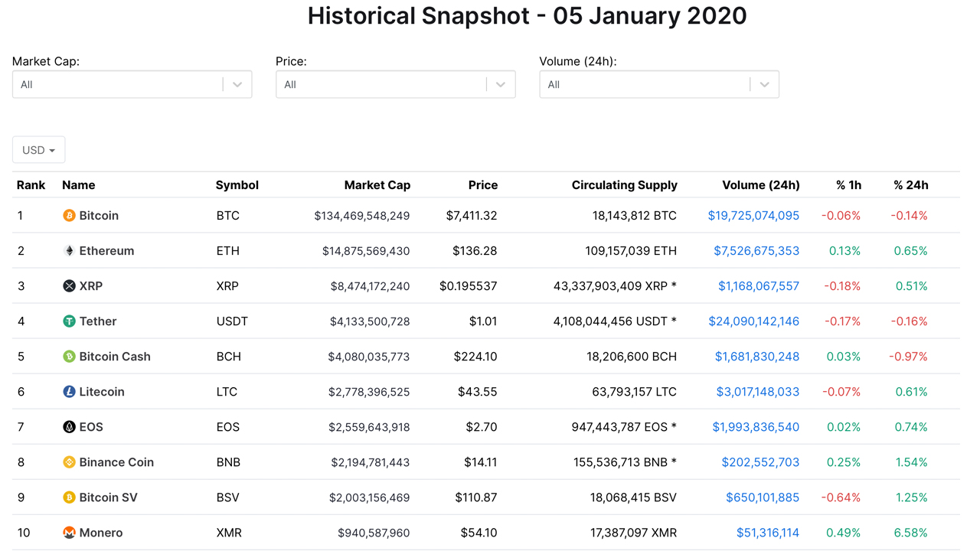Click the Market Cap dropdown chevron arrow
The width and height of the screenshot is (980, 551).
click(237, 85)
